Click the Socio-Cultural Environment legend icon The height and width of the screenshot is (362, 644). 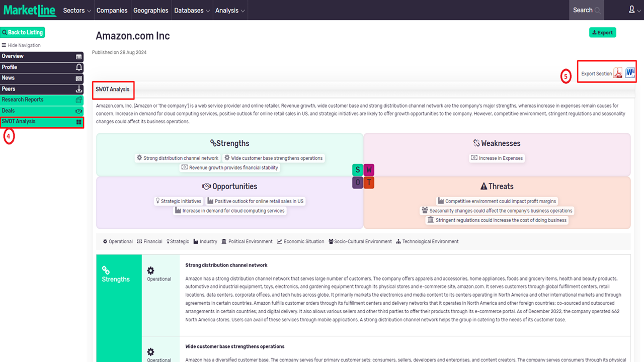331,241
